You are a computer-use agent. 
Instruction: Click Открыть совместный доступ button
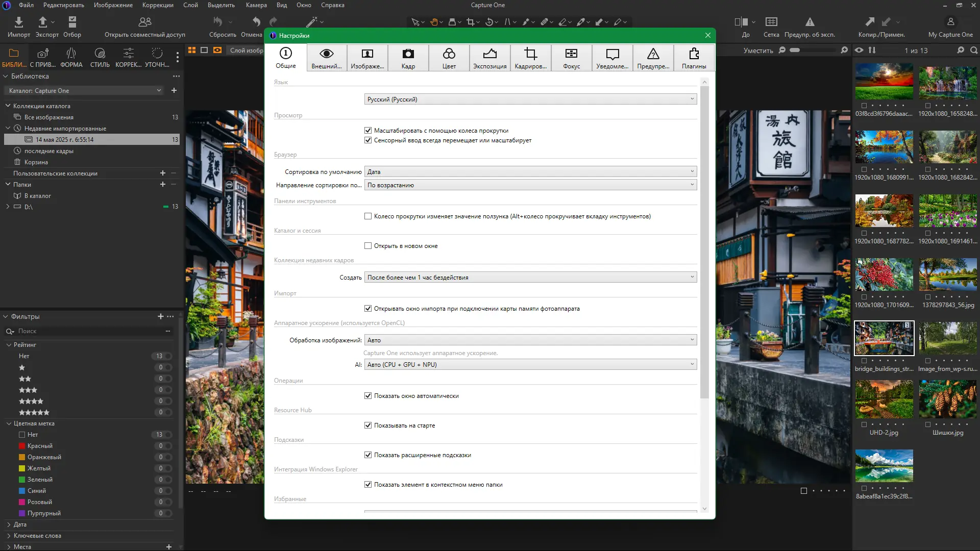click(145, 27)
